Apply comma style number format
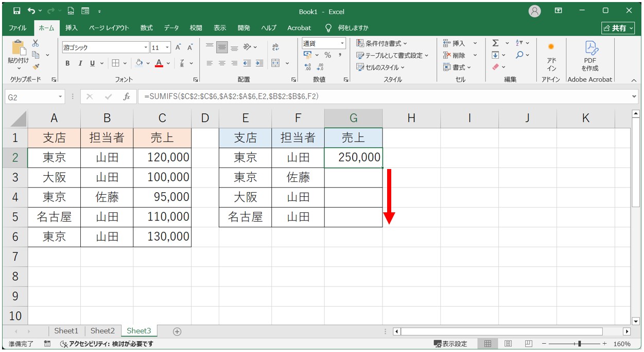 coord(340,55)
